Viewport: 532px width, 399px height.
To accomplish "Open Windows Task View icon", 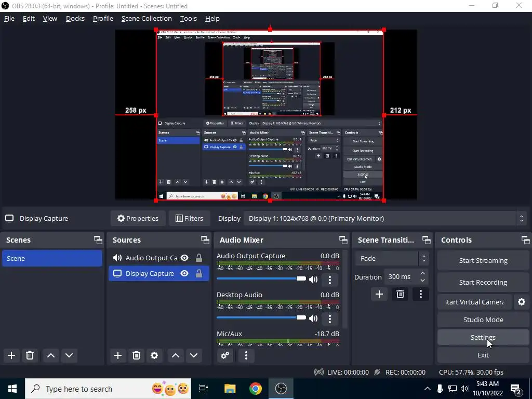I will (204, 389).
